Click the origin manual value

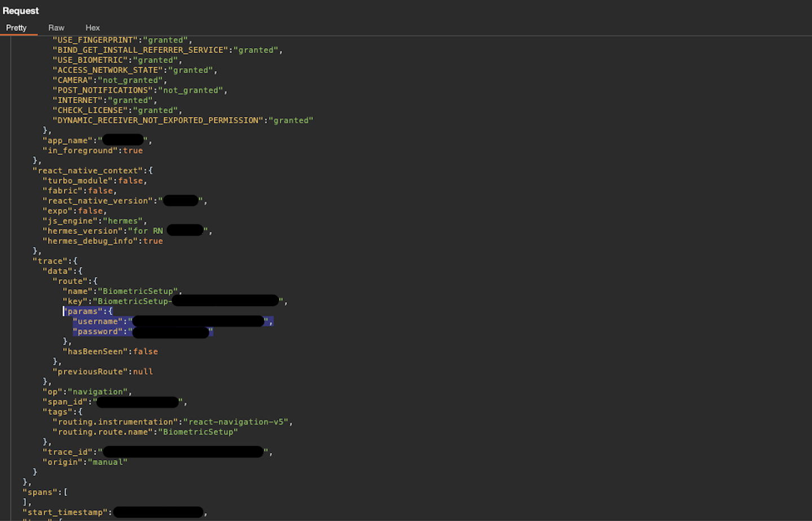107,462
